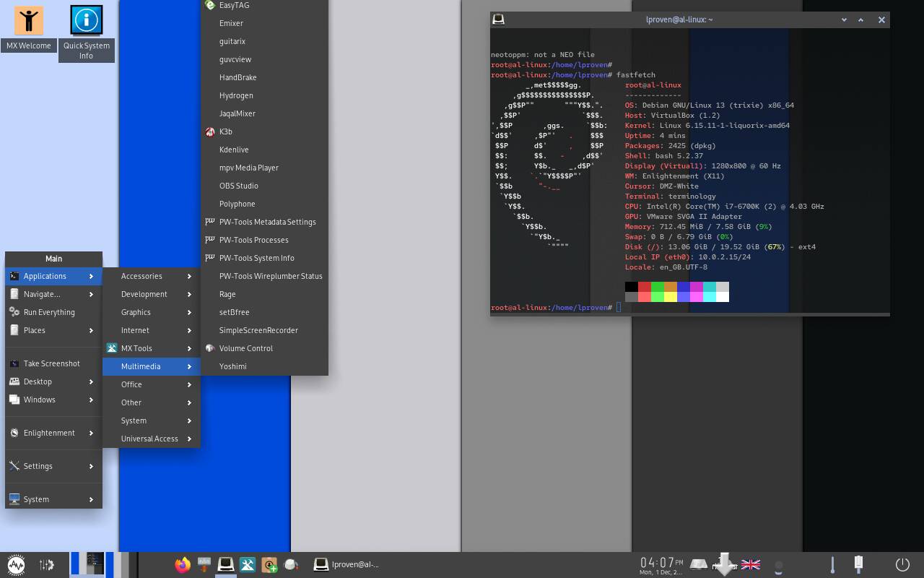Click the MX Tools taskbar launcher
924x578 pixels.
click(248, 564)
